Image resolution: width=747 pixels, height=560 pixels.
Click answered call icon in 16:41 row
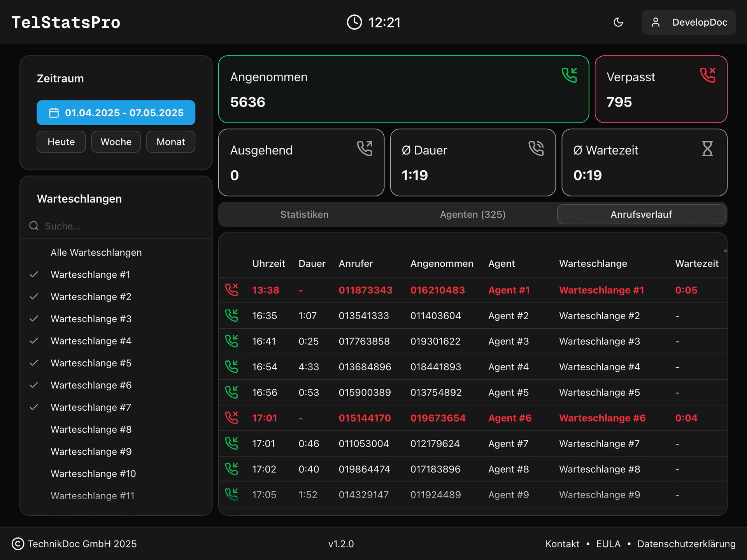[231, 341]
